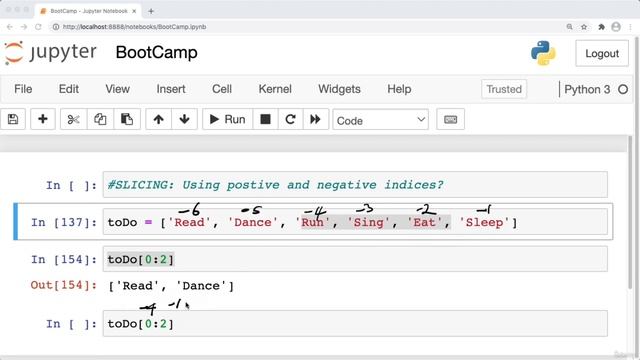Viewport: 640px width, 360px height.
Task: Open the Help menu
Action: [x=399, y=89]
